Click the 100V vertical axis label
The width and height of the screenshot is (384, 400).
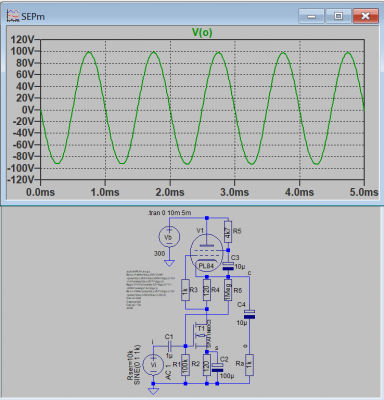point(23,51)
